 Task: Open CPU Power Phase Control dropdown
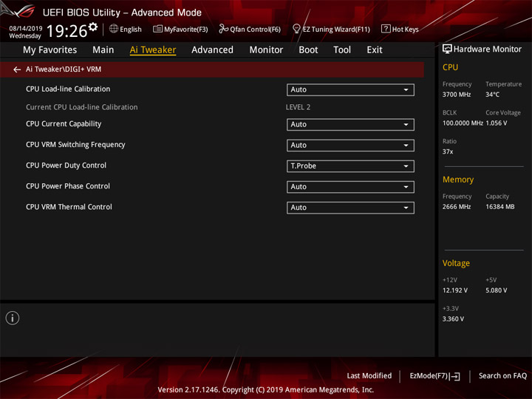[x=350, y=187]
